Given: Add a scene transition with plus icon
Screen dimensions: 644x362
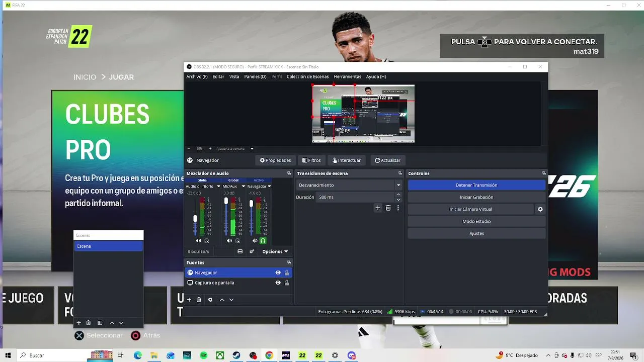Looking at the screenshot, I should click(x=378, y=208).
